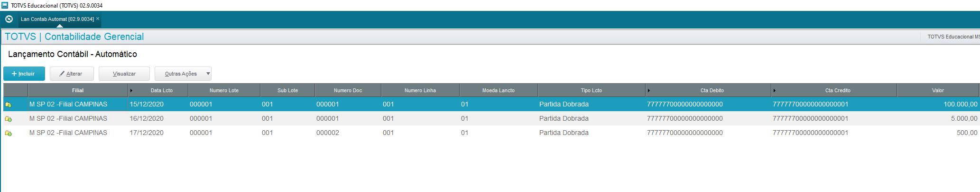Screen dimensions: 980x192
Task: Click the Visualizar button
Action: [x=124, y=74]
